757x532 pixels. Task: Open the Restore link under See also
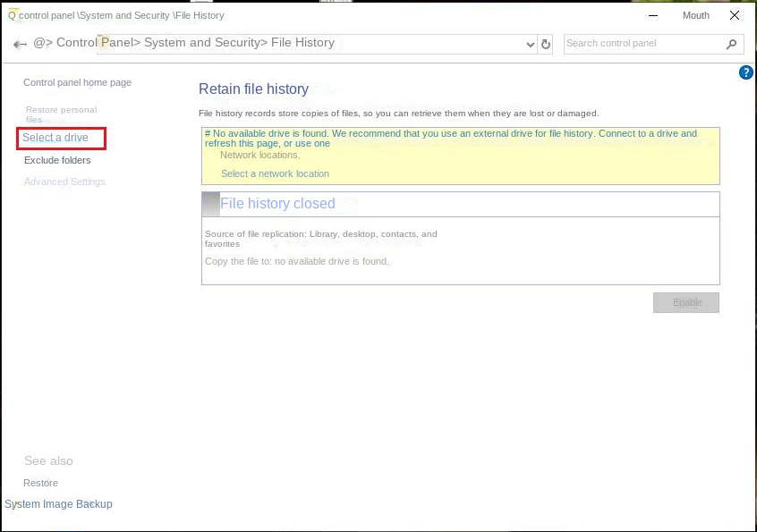(x=40, y=483)
